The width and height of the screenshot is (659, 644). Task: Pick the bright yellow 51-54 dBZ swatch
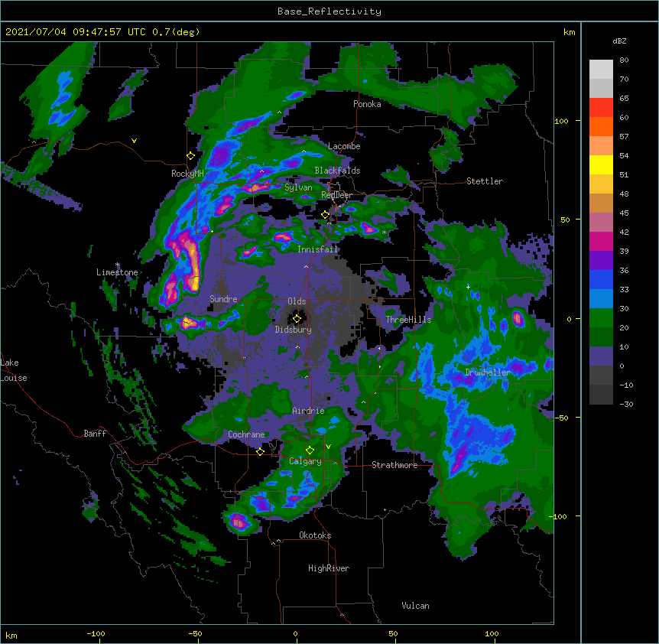point(601,164)
